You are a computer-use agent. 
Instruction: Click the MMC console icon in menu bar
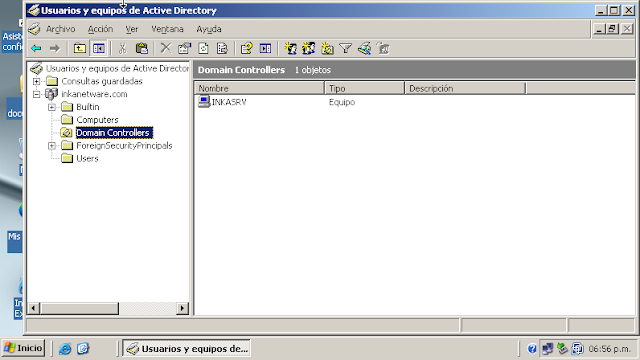tap(34, 29)
